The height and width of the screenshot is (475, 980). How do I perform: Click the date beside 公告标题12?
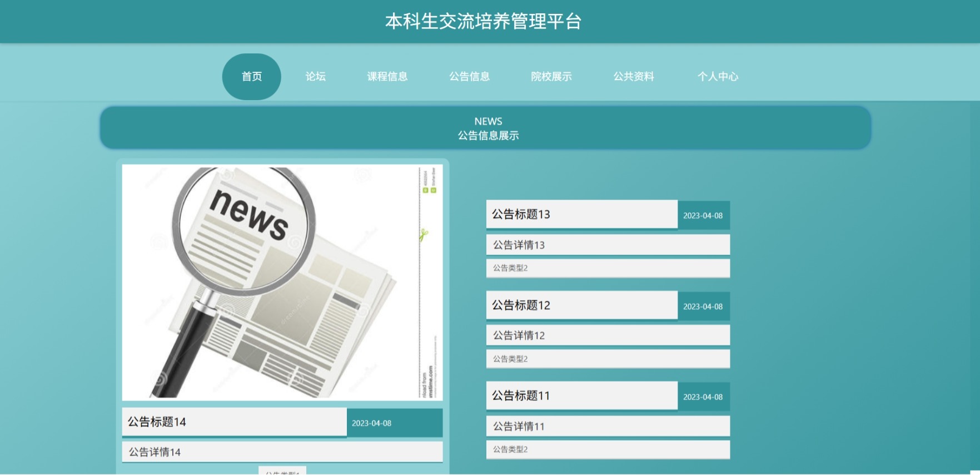click(703, 306)
